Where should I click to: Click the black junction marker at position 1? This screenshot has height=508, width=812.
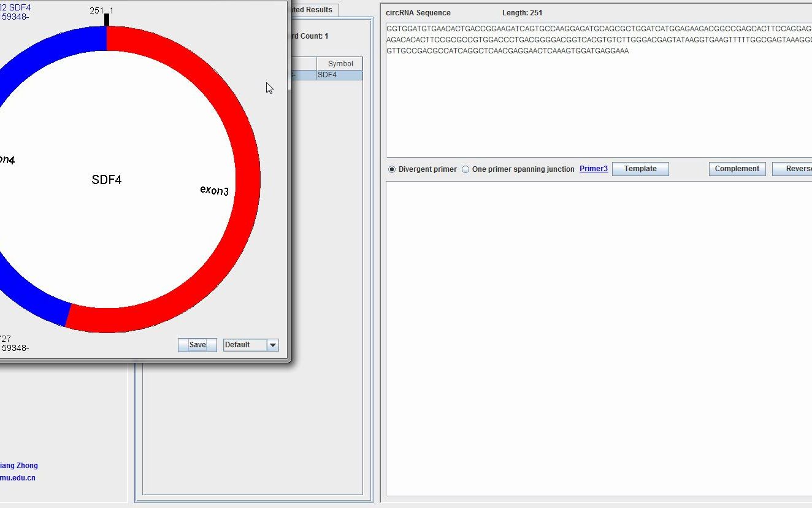click(x=107, y=20)
